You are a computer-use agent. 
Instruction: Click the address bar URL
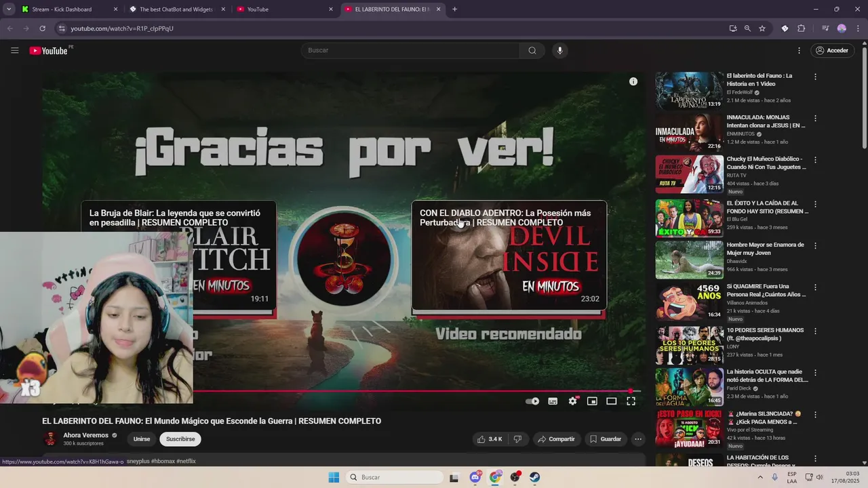click(122, 28)
